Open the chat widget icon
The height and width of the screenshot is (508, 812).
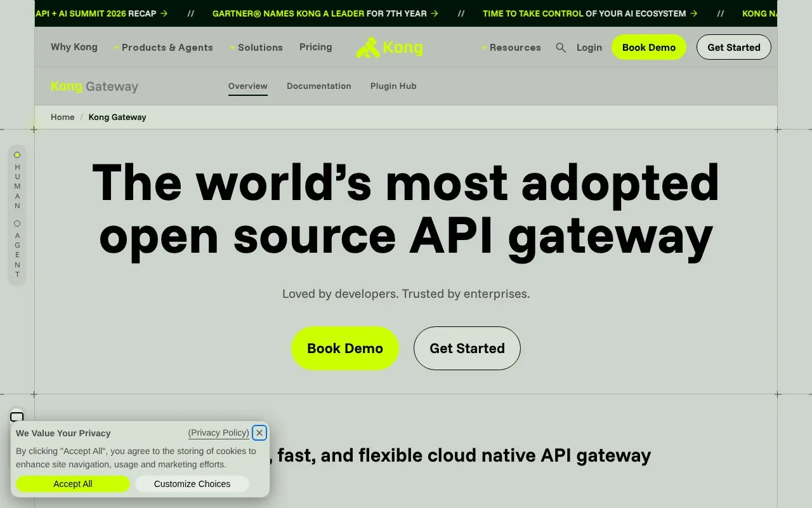click(17, 417)
